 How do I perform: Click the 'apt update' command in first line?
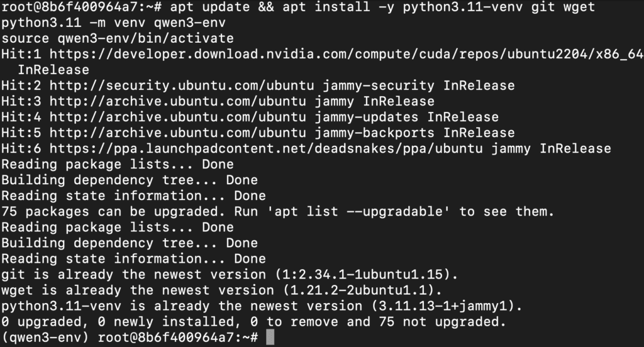[x=209, y=7]
